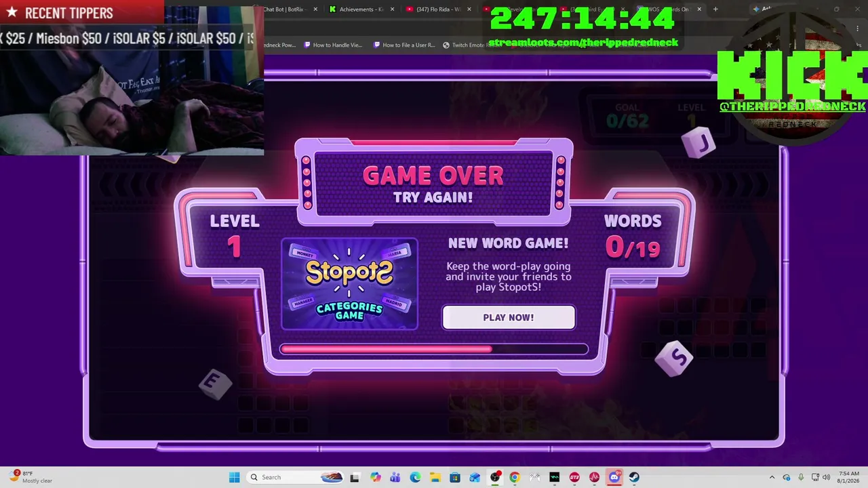Click the microphone icon in system tray

[801, 477]
